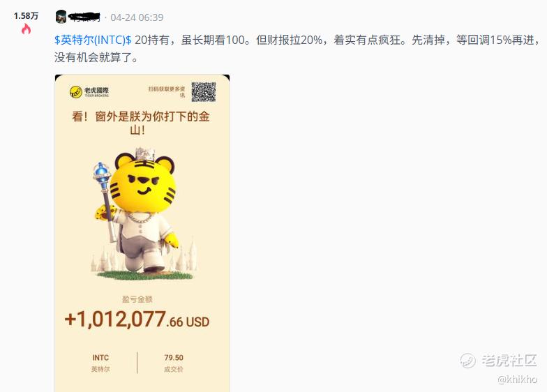Click the card headline 看！窗外是朕为你打下的金山

[x=141, y=123]
